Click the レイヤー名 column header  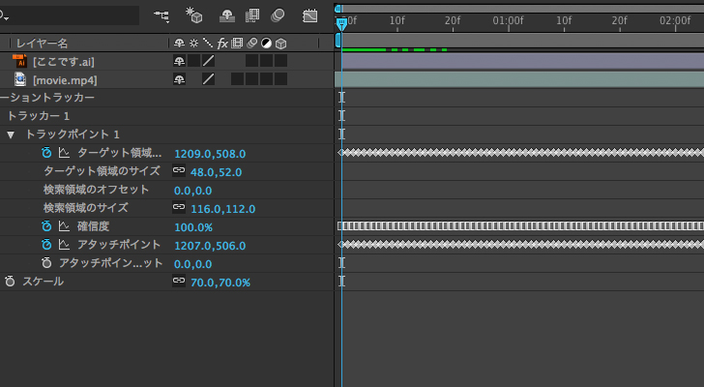click(x=42, y=43)
